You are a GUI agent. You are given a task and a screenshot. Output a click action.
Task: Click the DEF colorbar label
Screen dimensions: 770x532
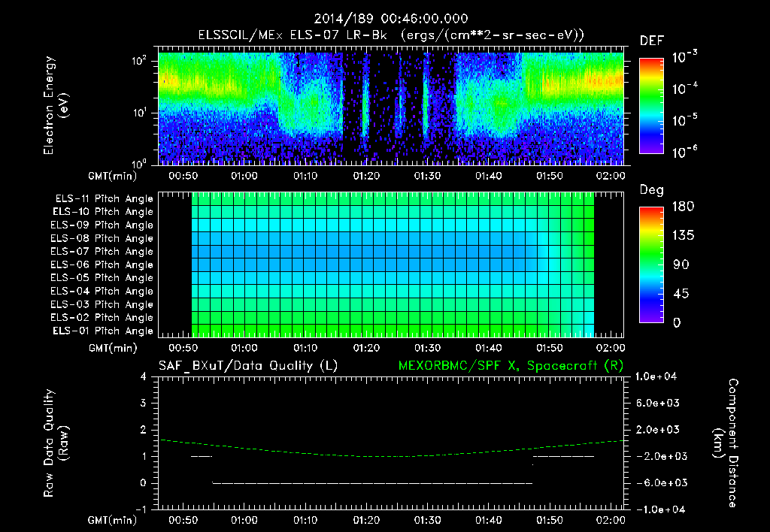tap(652, 41)
